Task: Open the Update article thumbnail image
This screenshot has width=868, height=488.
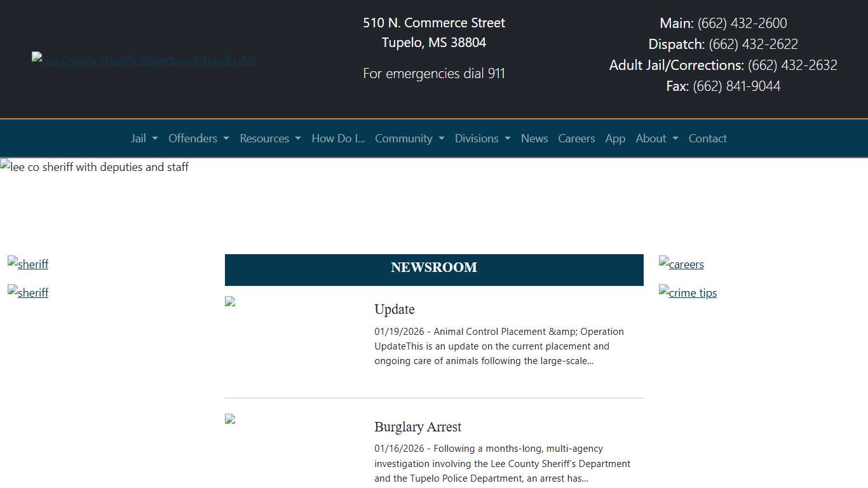Action: coord(230,302)
